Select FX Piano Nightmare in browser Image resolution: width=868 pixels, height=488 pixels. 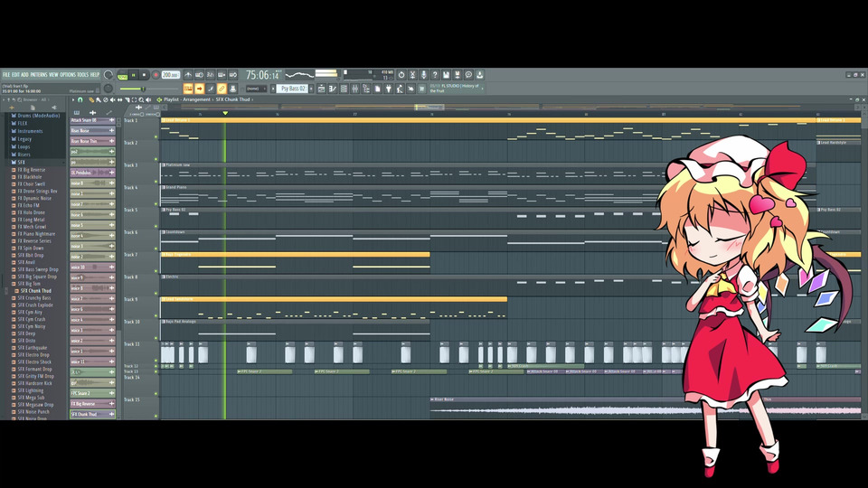point(36,233)
